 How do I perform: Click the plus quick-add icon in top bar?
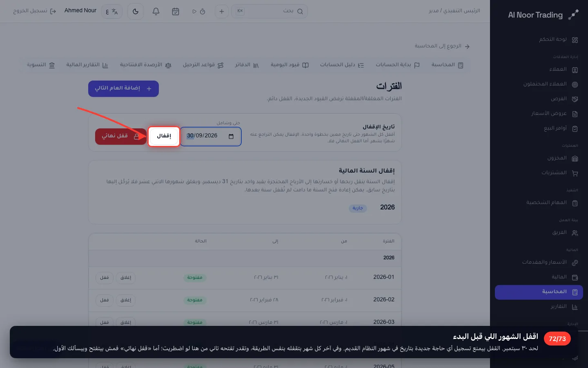point(222,11)
